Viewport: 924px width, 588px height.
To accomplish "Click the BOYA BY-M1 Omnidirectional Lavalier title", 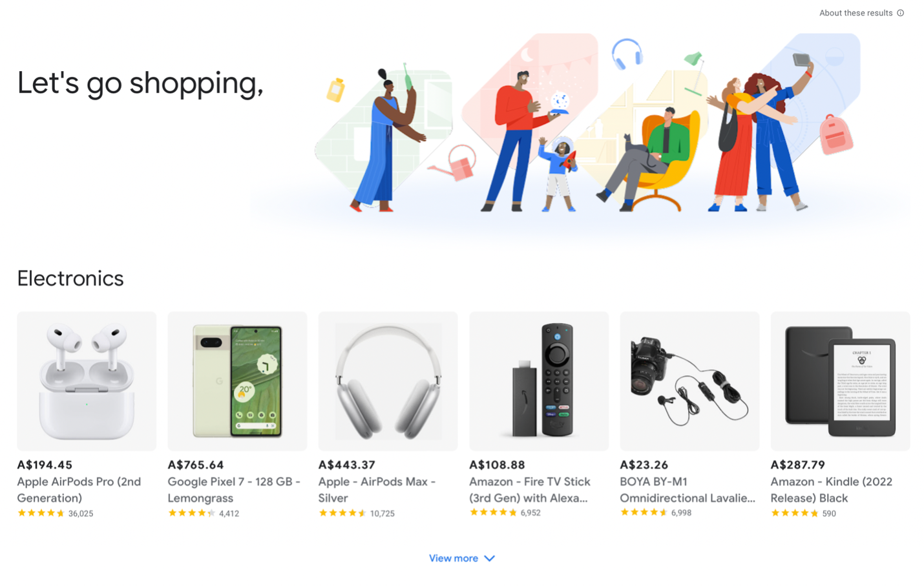I will (x=688, y=490).
